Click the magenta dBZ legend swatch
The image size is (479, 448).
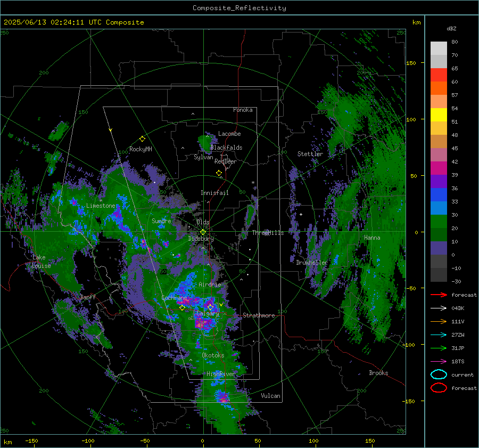(439, 168)
